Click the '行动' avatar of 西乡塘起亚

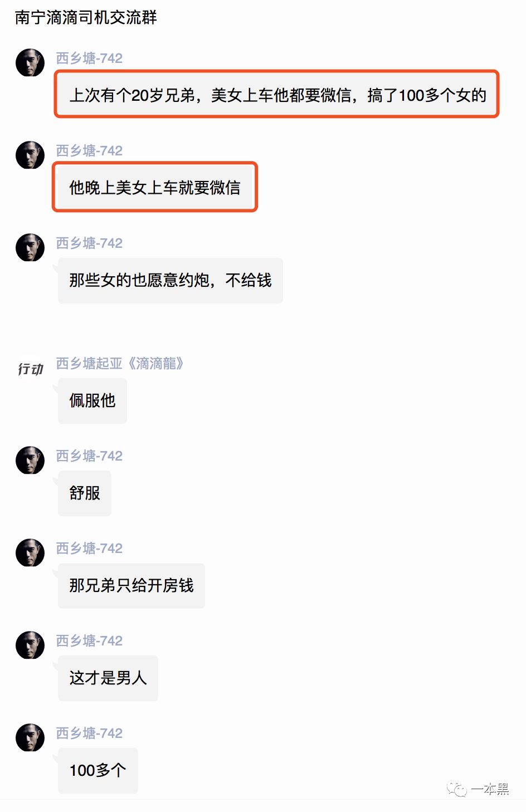(30, 368)
